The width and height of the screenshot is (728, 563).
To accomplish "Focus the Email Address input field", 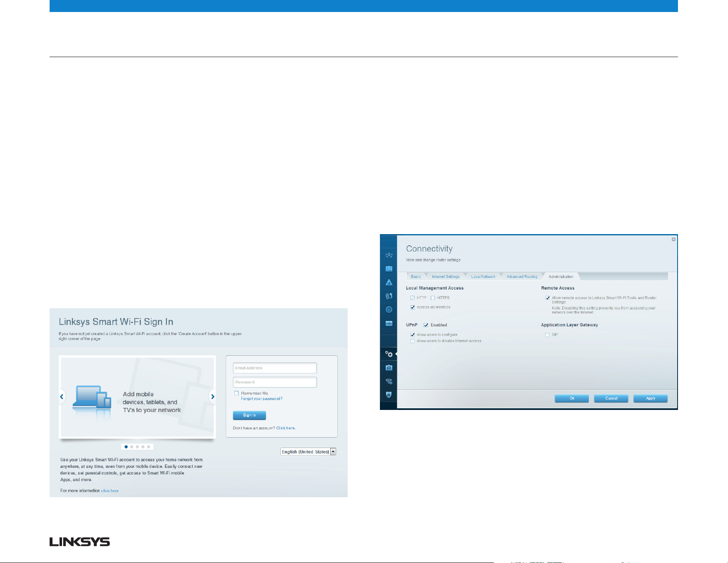I will tap(275, 368).
